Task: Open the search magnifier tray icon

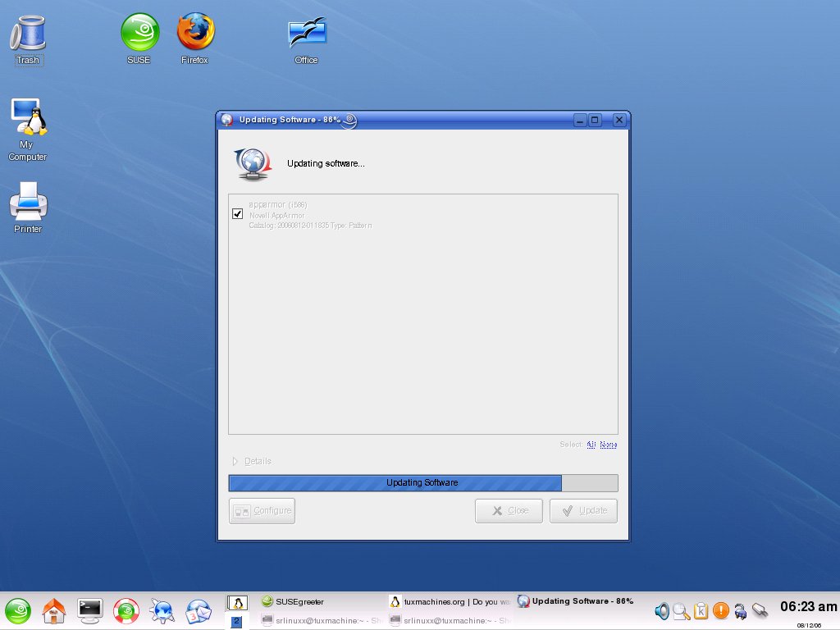Action: coord(682,611)
